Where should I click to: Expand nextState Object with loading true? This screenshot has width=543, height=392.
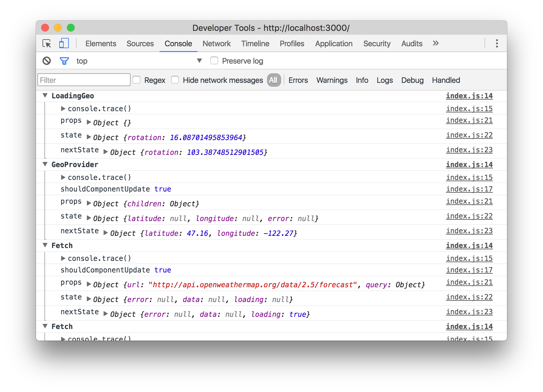tap(106, 314)
